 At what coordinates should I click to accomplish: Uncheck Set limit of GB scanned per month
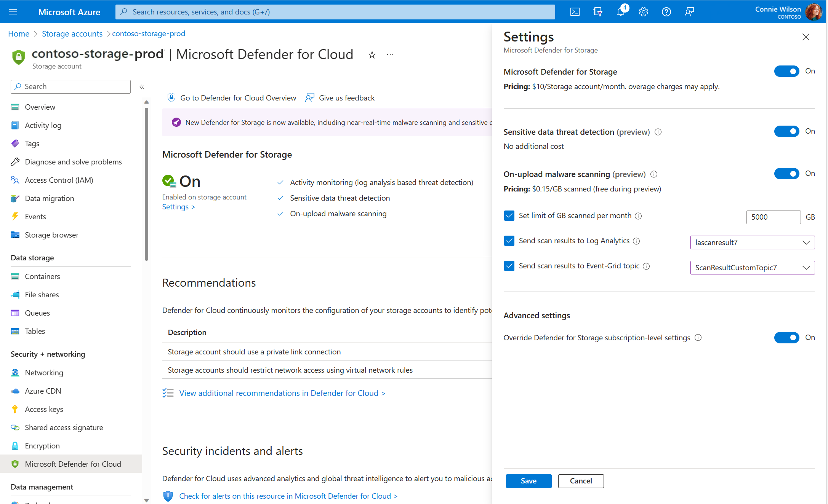(509, 215)
